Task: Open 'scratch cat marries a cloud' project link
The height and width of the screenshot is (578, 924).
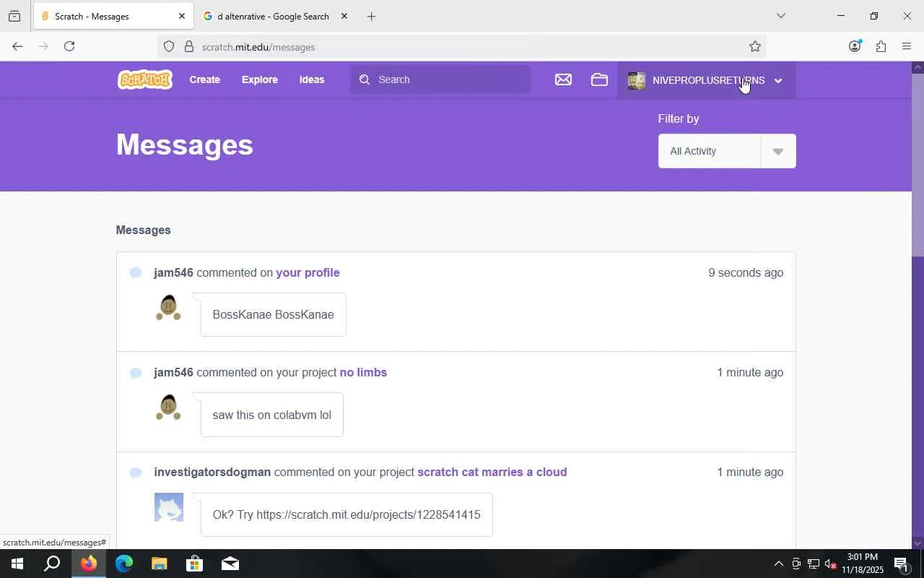Action: 492,472
